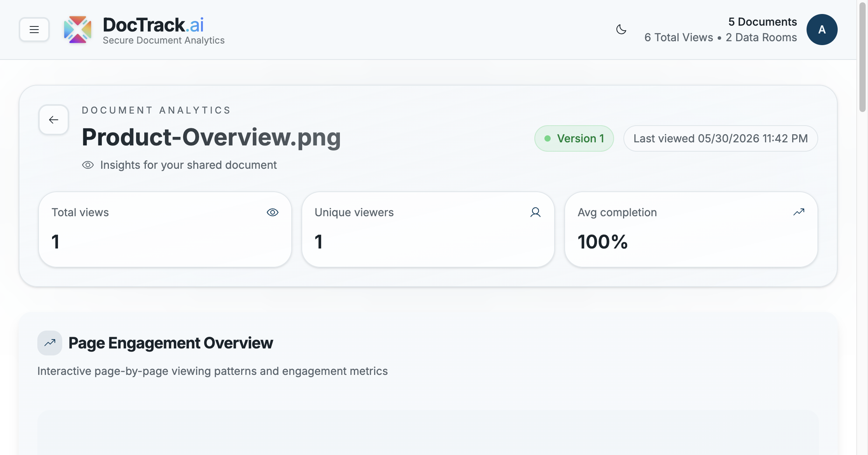
Task: Click the 'DOCUMENT ANALYTICS' label
Action: pyautogui.click(x=156, y=110)
